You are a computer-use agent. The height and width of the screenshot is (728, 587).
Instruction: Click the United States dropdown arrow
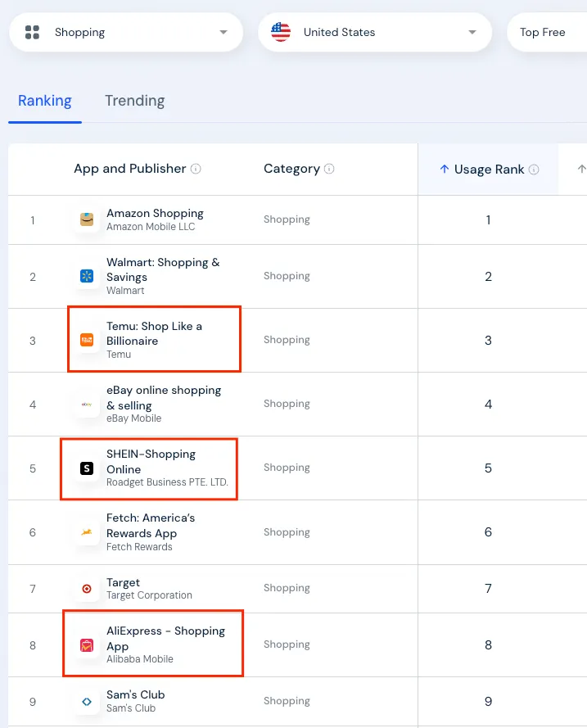click(472, 32)
